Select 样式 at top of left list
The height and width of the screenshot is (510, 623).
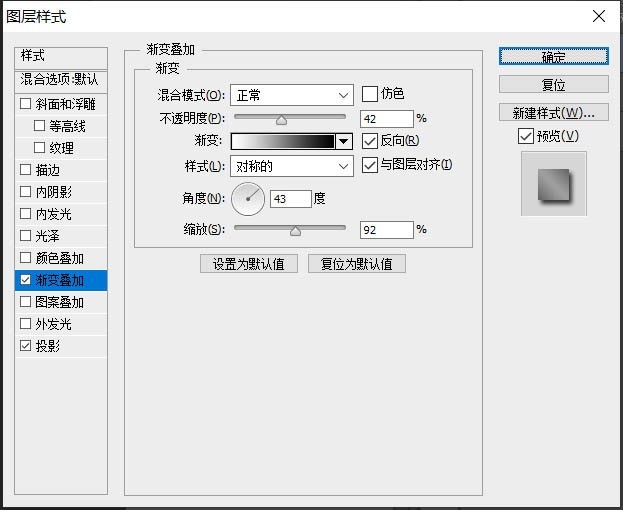pos(61,56)
